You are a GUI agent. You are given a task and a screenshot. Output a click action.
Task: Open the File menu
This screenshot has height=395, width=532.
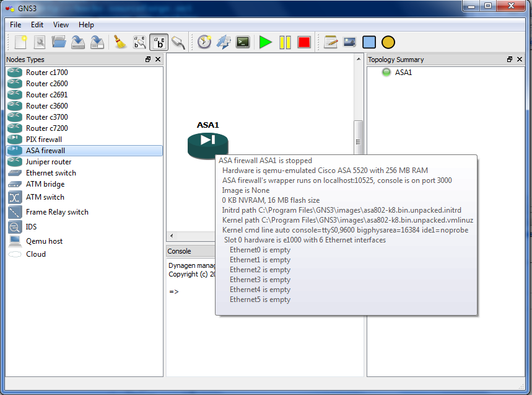click(15, 25)
